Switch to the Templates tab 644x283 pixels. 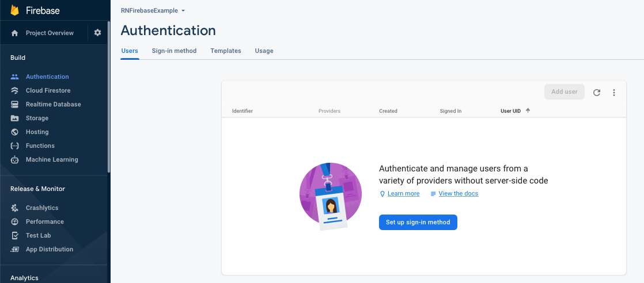(x=225, y=51)
